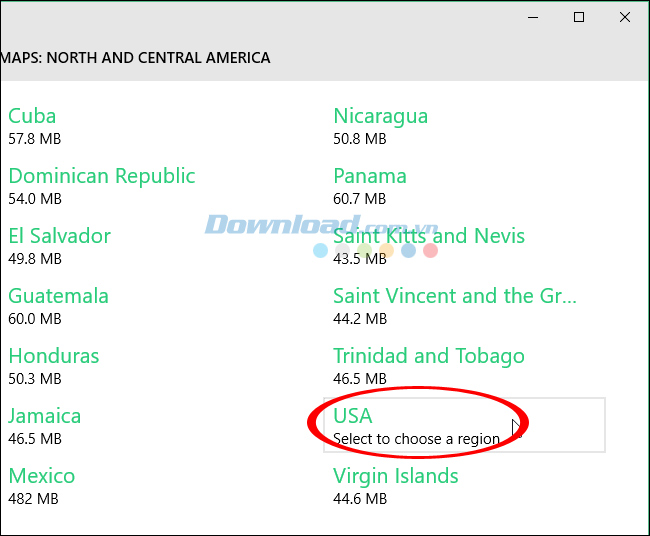The image size is (650, 536).
Task: Select the Trinidad and Tobago map
Action: click(x=429, y=356)
